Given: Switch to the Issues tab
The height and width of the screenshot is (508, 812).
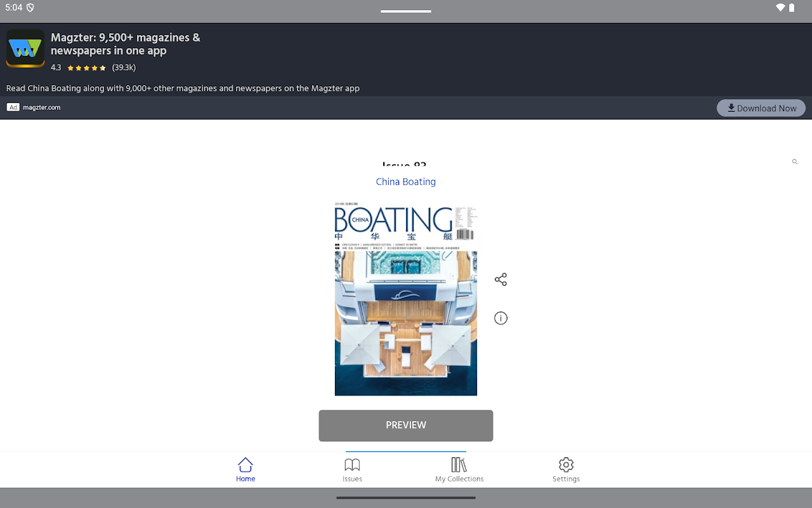Looking at the screenshot, I should (352, 470).
